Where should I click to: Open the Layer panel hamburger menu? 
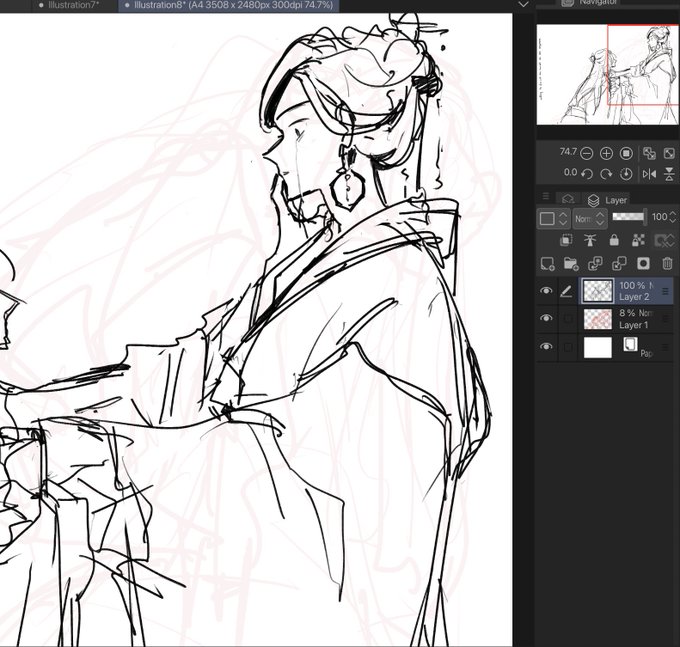546,196
